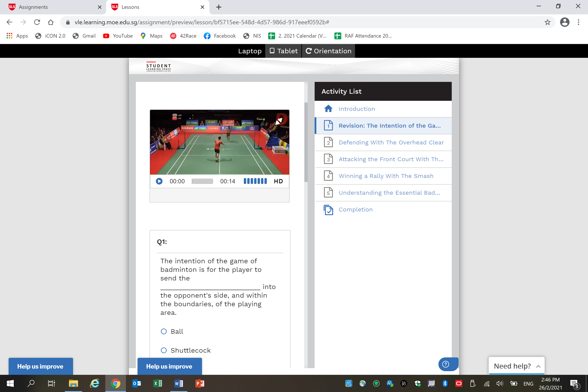588x392 pixels.
Task: Click the page 4 document icon
Action: [x=328, y=176]
